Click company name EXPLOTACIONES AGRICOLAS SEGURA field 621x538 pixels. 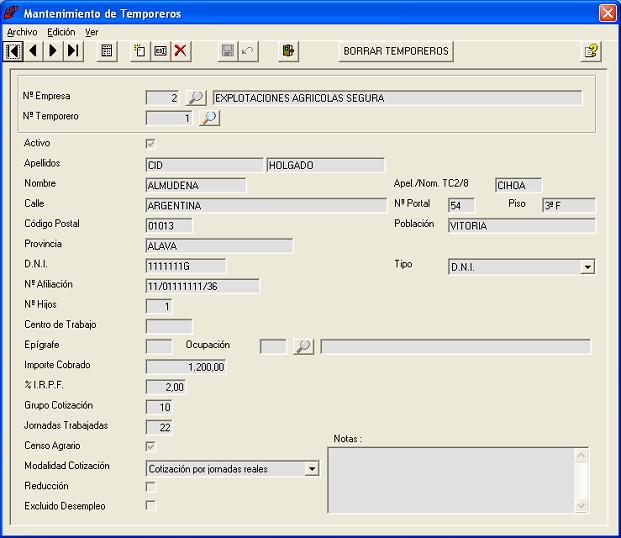coord(397,98)
